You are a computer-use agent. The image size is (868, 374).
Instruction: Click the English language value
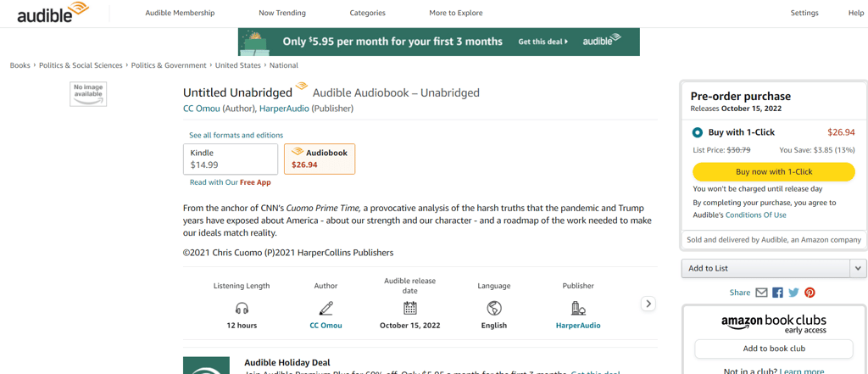point(494,326)
